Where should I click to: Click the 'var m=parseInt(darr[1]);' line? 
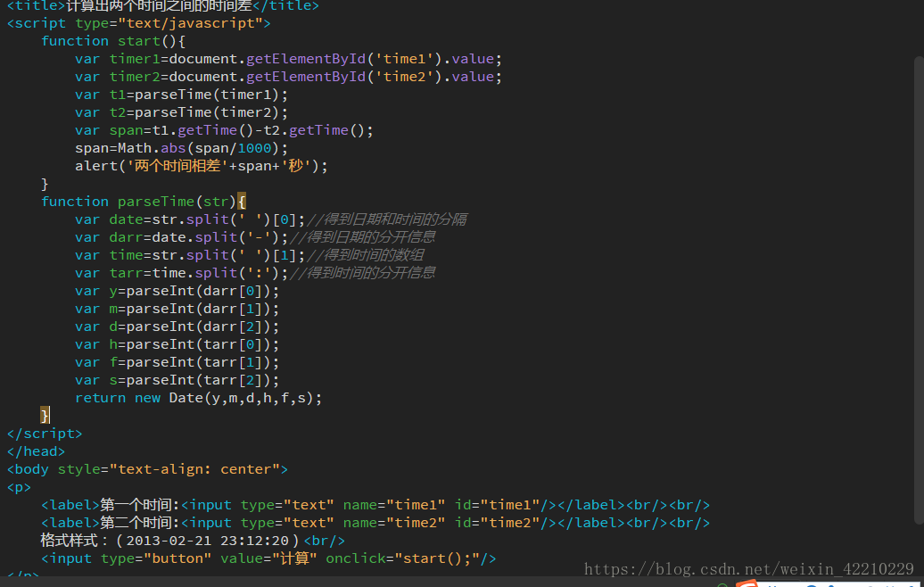[x=177, y=309]
